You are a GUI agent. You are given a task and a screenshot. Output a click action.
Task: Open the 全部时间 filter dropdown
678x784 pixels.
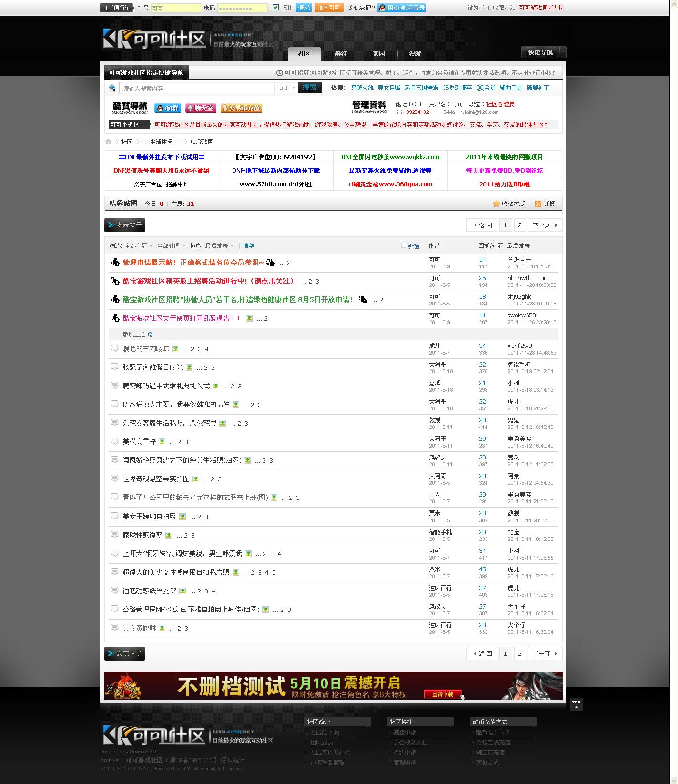pos(171,246)
